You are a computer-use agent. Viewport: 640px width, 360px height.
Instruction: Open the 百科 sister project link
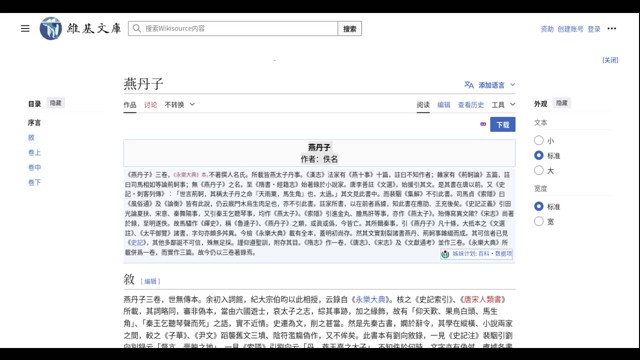click(484, 254)
